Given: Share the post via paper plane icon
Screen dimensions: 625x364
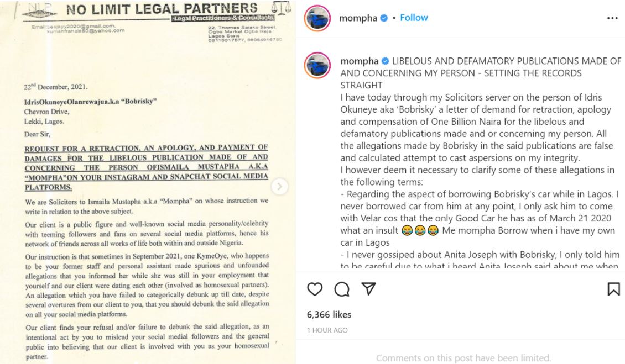Looking at the screenshot, I should tap(369, 289).
